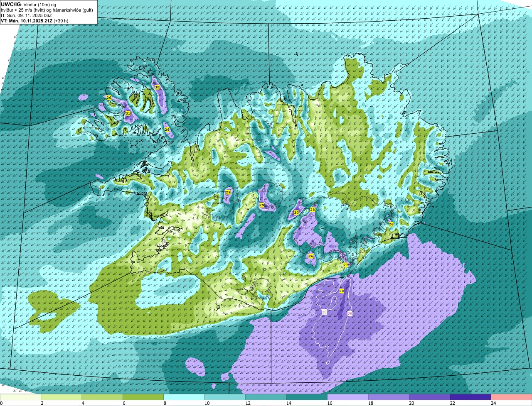532x406 pixels.
Task: Pick the 10–12 m/s light teal swatch
Action: (226, 397)
